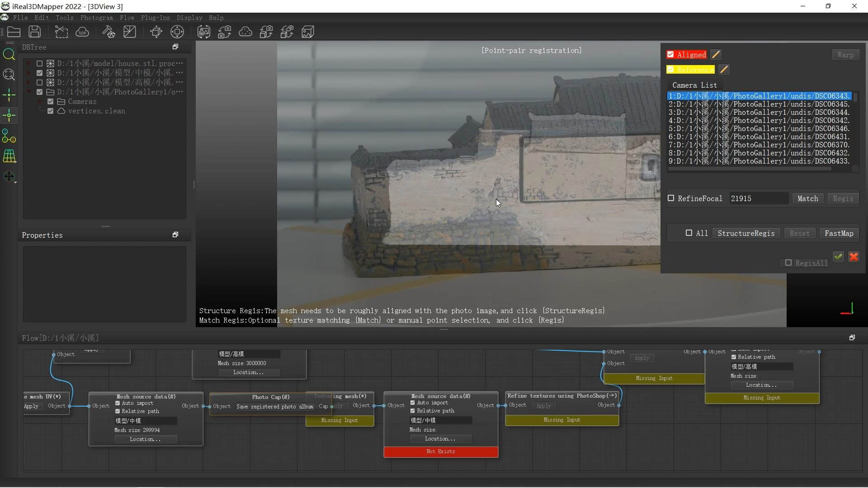The height and width of the screenshot is (488, 868).
Task: Expand the Cameras folder node
Action: [x=40, y=101]
